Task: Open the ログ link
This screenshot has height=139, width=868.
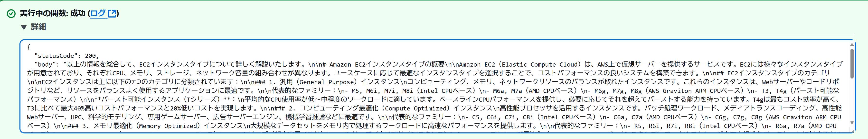Action: tap(98, 13)
